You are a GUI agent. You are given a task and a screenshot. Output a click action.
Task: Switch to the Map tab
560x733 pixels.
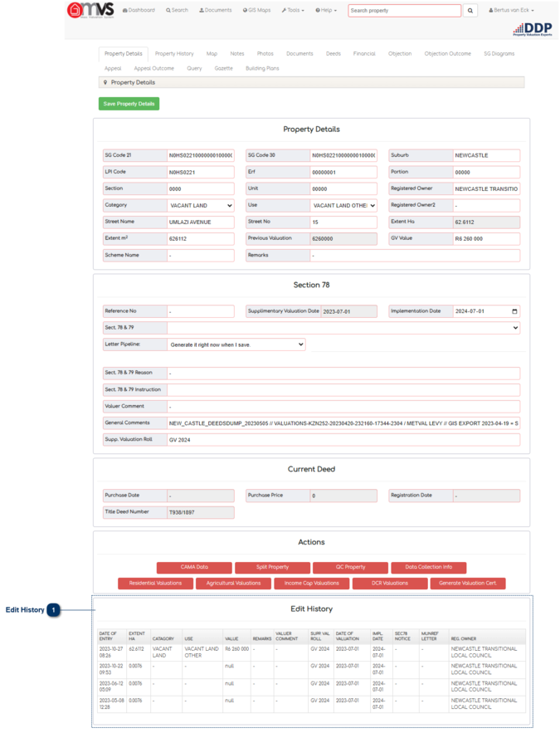tap(212, 54)
